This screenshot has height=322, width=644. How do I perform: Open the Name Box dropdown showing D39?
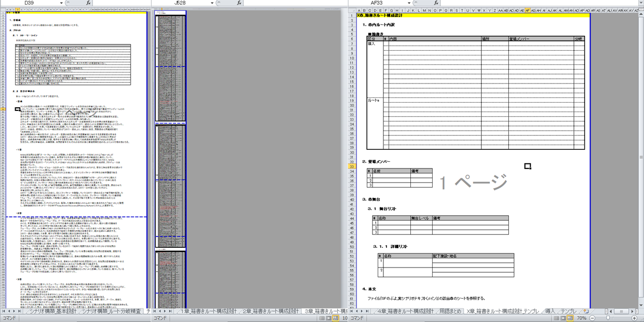[x=61, y=3]
